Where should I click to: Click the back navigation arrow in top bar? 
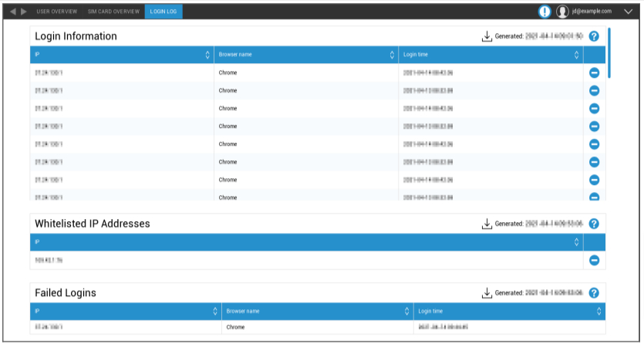click(11, 12)
